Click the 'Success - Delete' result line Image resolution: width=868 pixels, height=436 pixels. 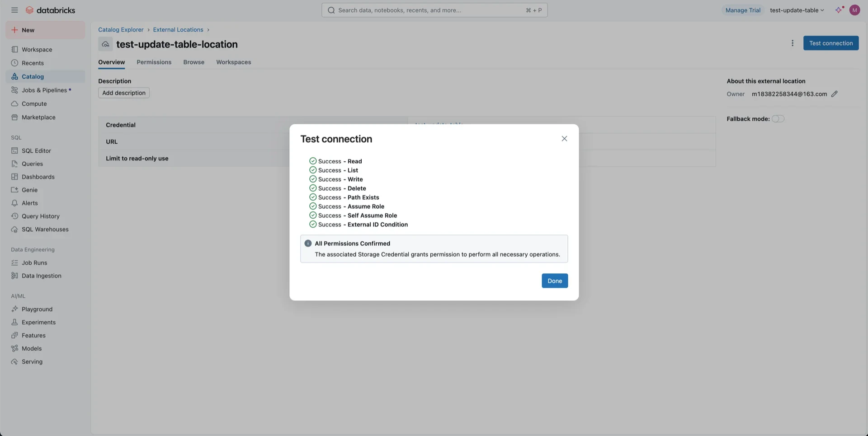click(338, 188)
